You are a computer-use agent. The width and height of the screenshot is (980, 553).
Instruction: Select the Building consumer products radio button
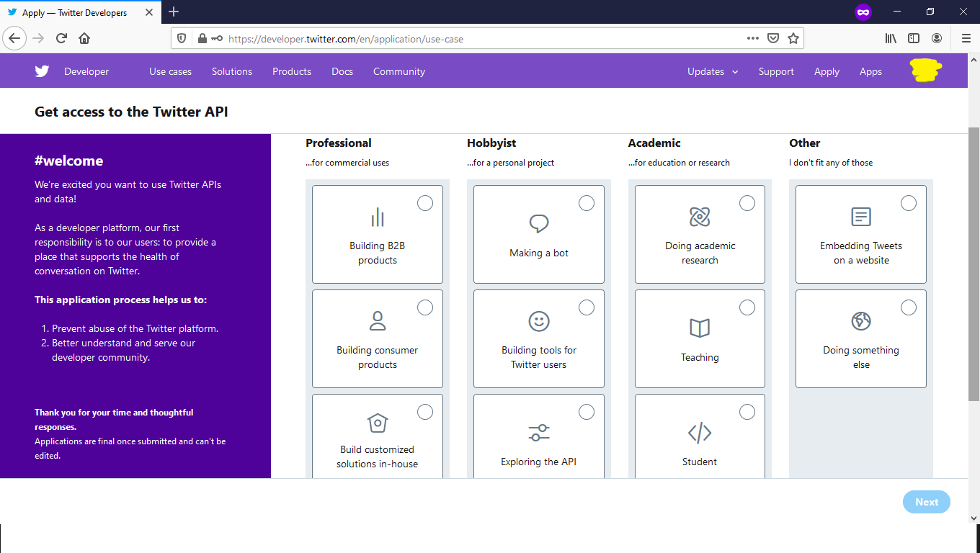click(x=425, y=307)
